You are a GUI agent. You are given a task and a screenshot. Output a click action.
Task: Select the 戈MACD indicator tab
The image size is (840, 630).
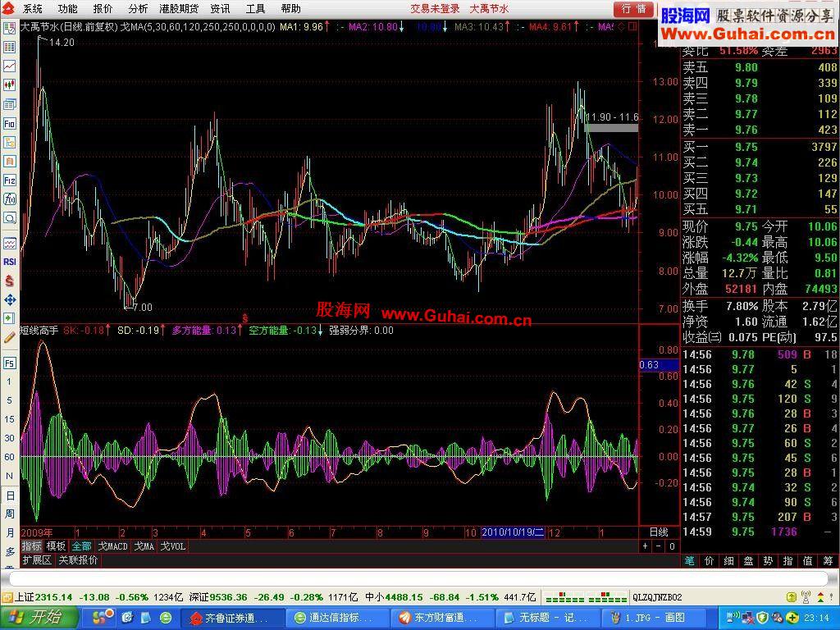[113, 546]
